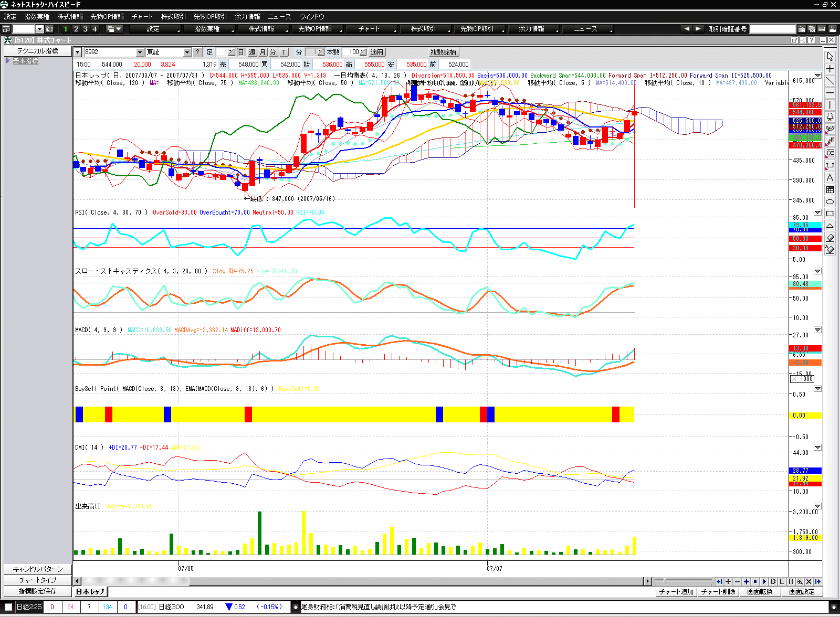Screen dimensions: 840x617
Task: Click the horizontal line drawing tool
Action: click(x=830, y=93)
